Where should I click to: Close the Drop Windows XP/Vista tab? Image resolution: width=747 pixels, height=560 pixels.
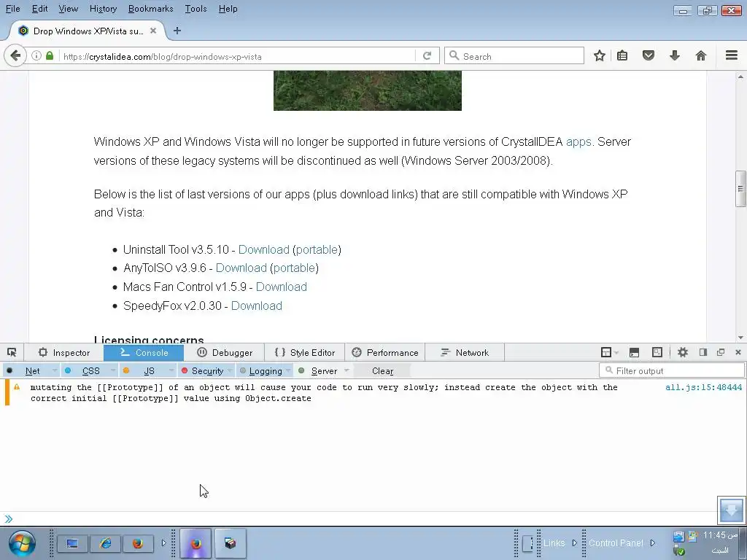click(x=153, y=31)
